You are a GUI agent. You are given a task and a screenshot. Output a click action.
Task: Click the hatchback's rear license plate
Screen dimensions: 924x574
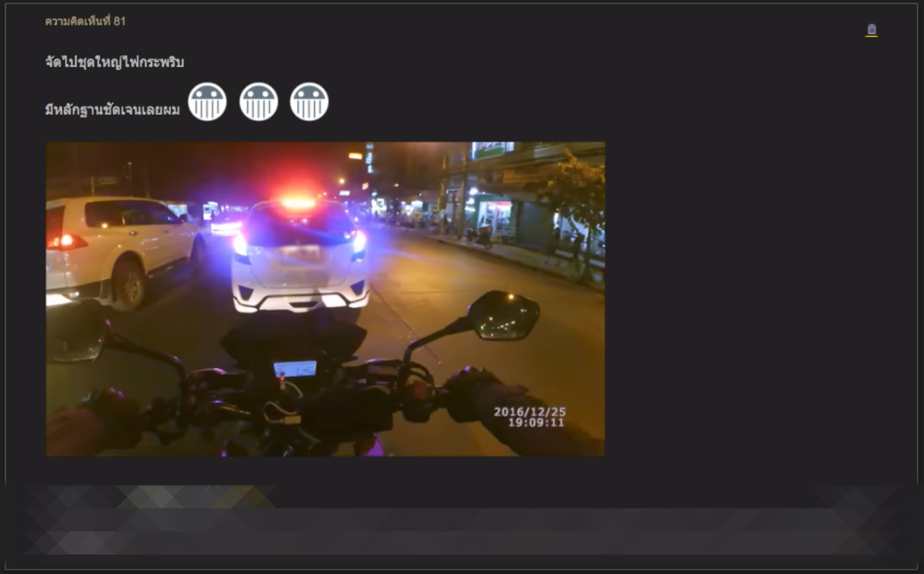300,253
